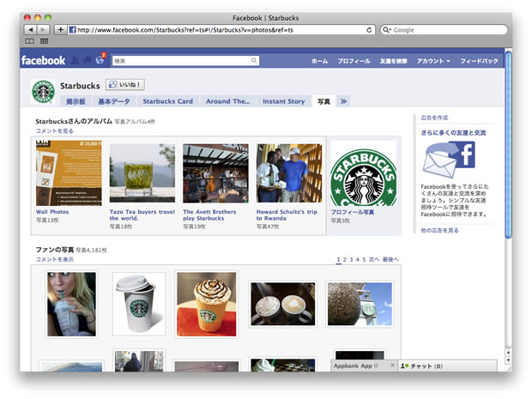
Task: Open Howard Schultz's trip to Rwanda link
Action: click(x=287, y=215)
